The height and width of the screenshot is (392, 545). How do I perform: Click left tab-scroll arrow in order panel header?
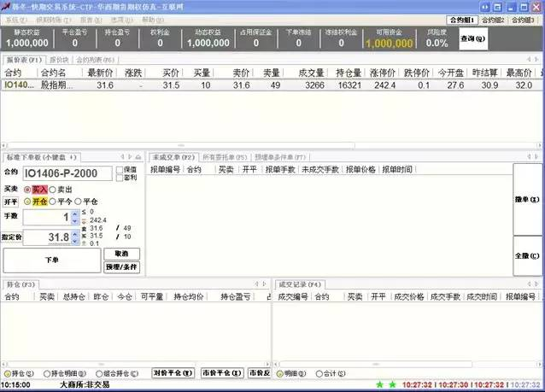122,157
